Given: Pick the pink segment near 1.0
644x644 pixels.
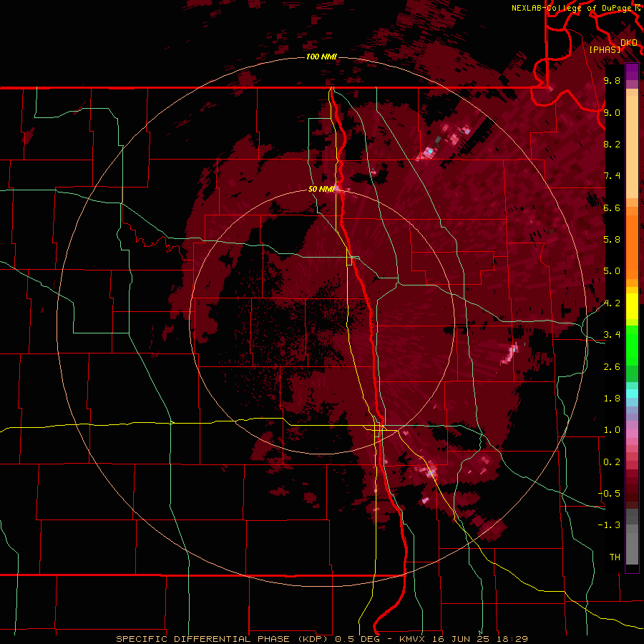Looking at the screenshot, I should tap(632, 434).
